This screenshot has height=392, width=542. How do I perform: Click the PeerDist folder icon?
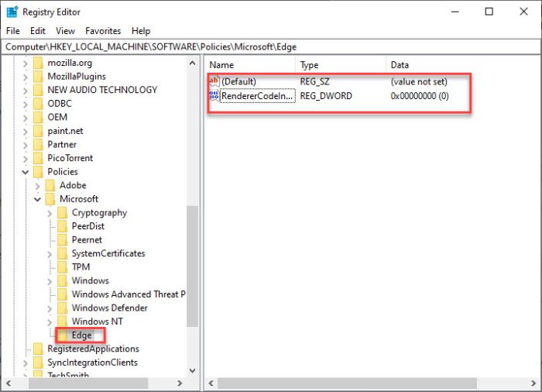pyautogui.click(x=63, y=226)
